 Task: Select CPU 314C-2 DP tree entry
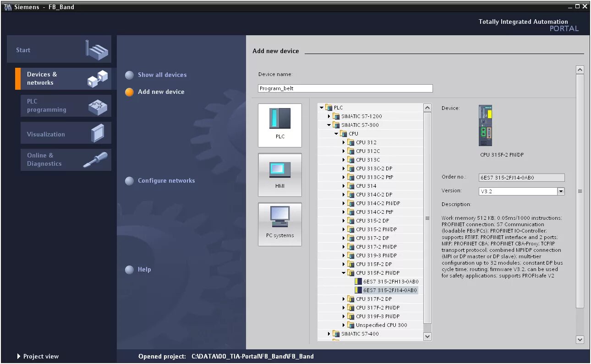pyautogui.click(x=374, y=195)
